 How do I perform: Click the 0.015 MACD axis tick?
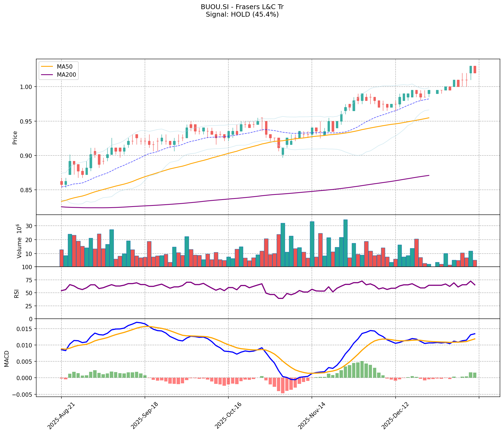[x=25, y=329]
